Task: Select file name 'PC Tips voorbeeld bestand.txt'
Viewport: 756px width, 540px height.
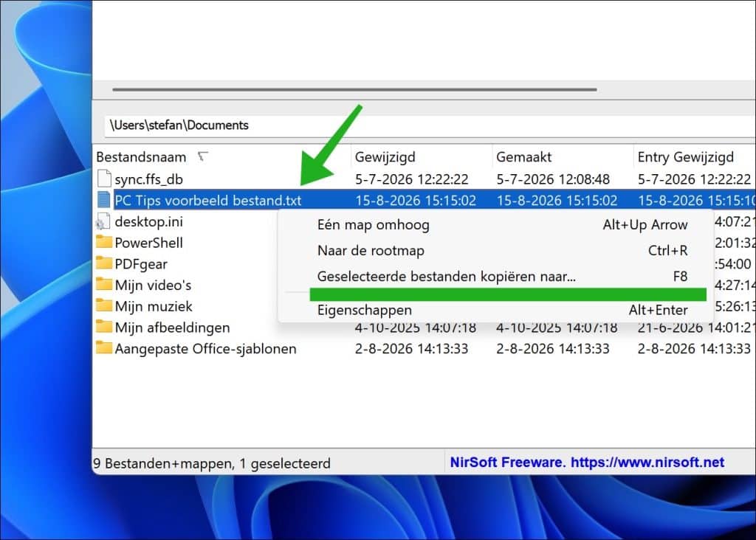Action: point(207,201)
